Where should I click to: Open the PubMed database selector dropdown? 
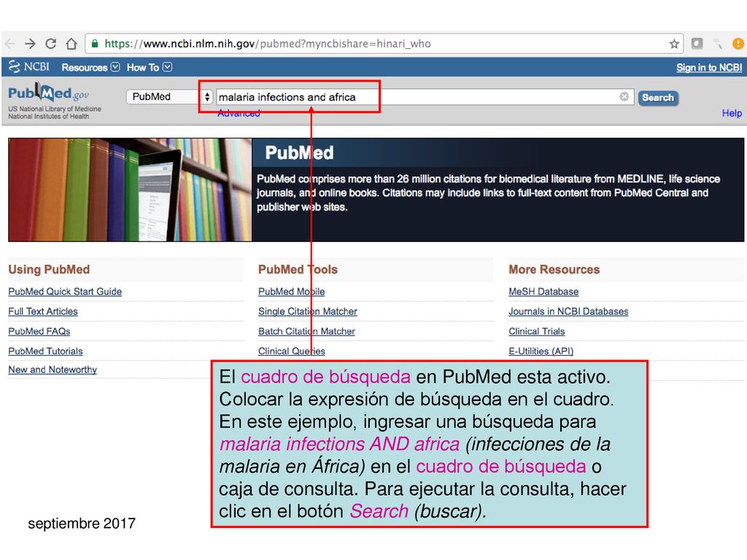point(169,97)
